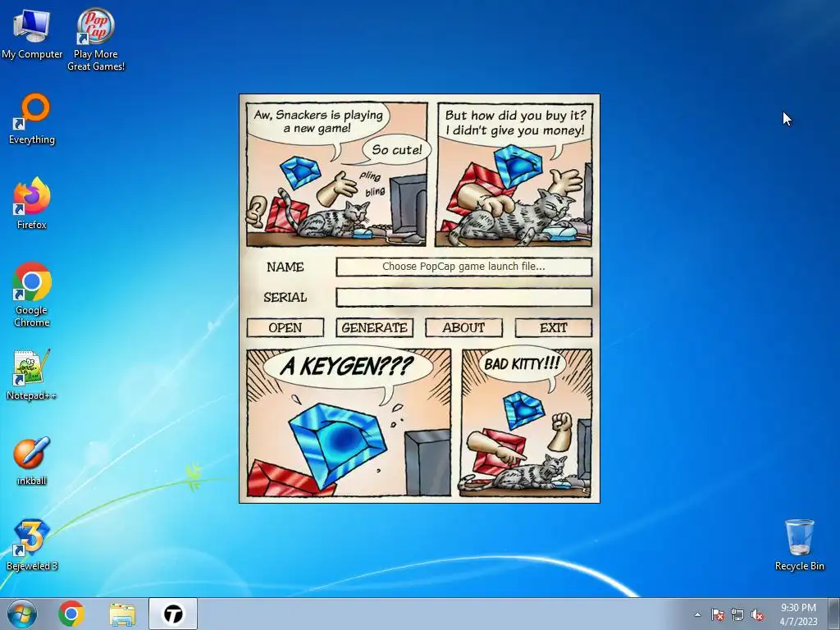Viewport: 840px width, 630px height.
Task: Open the My Computer desktop icon
Action: coord(32,34)
